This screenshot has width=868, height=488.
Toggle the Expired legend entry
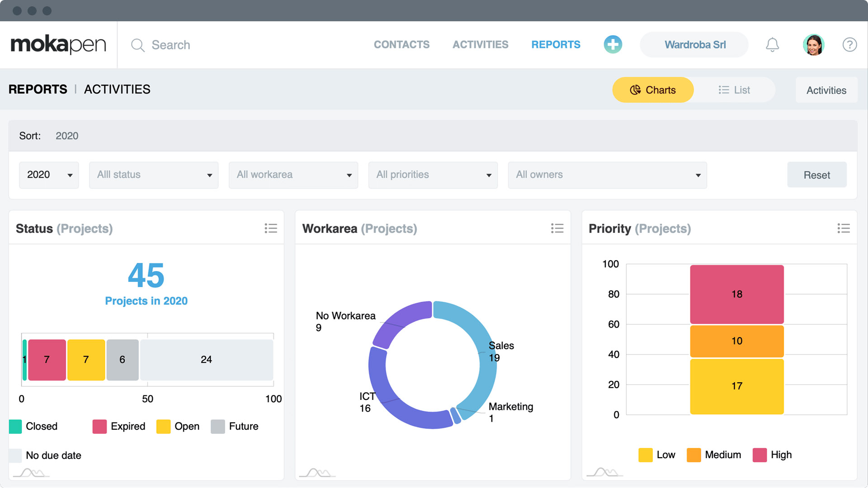(x=118, y=426)
